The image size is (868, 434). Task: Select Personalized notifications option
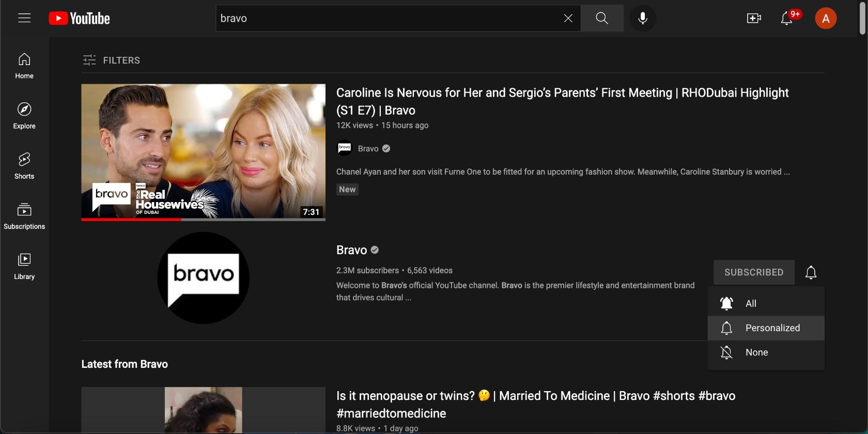pyautogui.click(x=766, y=328)
